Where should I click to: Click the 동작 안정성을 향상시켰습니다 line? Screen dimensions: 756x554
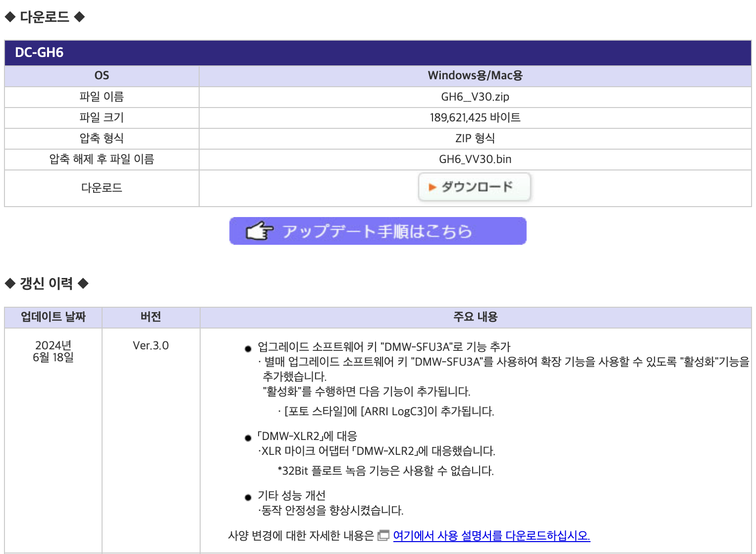point(330,510)
